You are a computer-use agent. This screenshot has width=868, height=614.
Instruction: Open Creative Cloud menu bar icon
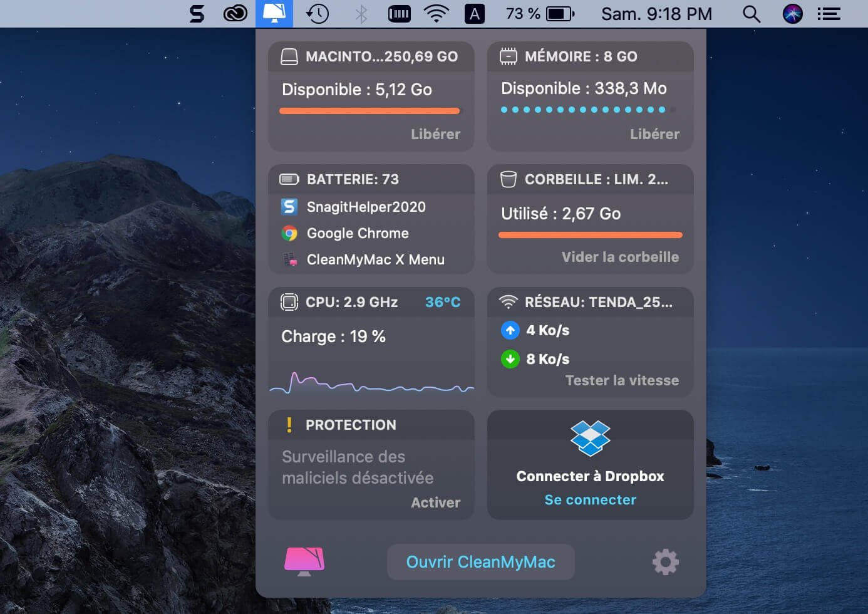point(235,14)
